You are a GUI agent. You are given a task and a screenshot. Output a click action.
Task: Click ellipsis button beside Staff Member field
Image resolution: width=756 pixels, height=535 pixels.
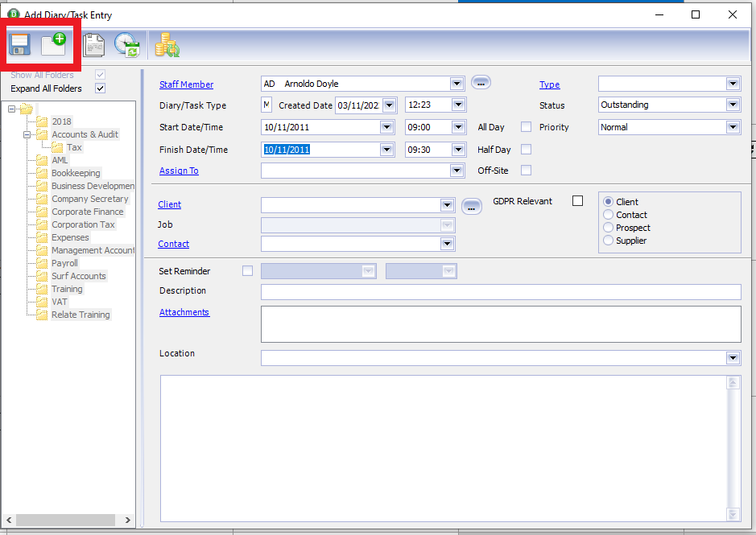[481, 83]
